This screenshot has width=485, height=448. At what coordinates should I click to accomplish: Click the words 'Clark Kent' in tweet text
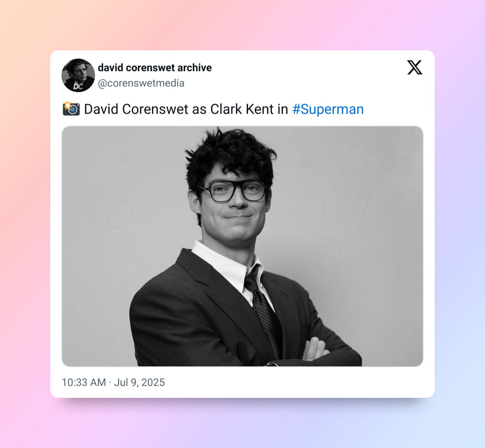point(242,109)
